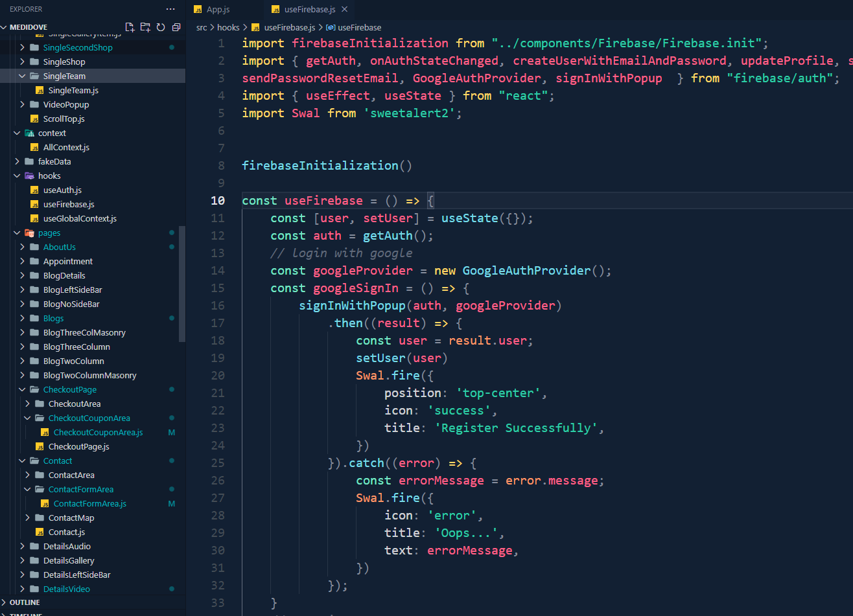
Task: Select the useFirebase.js editor tab
Action: click(310, 9)
